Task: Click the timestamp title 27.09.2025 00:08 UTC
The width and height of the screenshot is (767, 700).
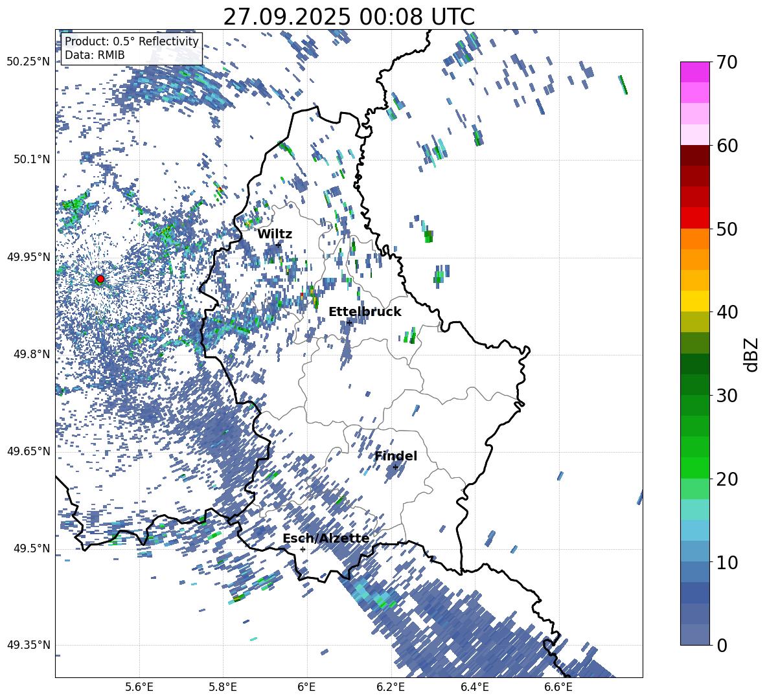Action: click(x=349, y=17)
